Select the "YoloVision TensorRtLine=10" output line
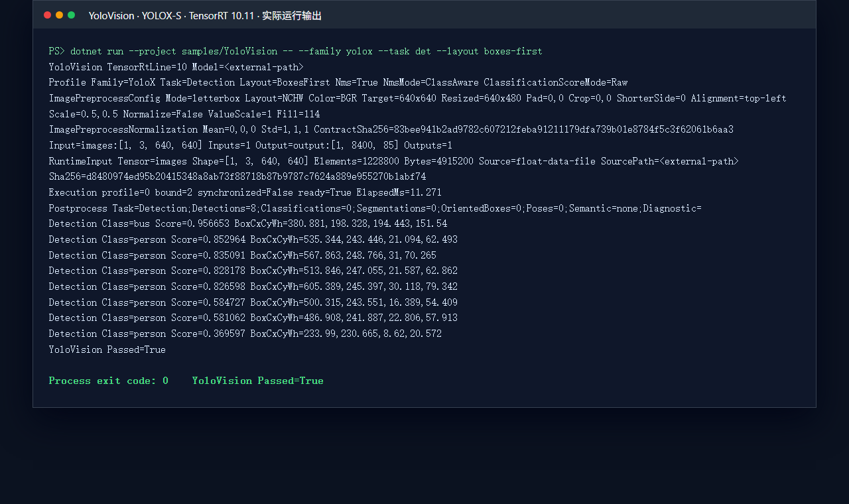Screen dimensions: 849x504 coord(176,67)
